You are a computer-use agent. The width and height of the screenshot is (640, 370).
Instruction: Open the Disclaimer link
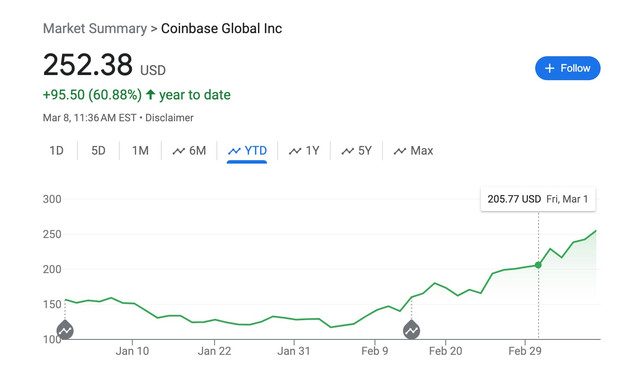coord(169,118)
